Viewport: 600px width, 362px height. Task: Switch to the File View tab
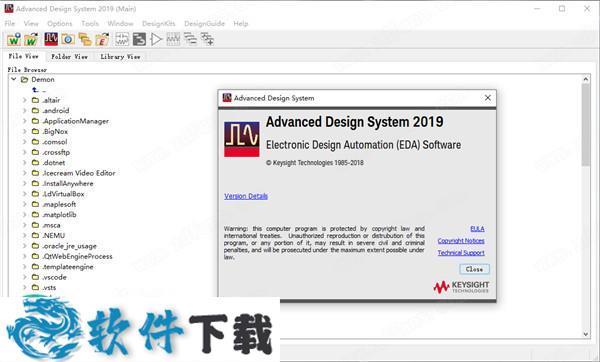[23, 56]
